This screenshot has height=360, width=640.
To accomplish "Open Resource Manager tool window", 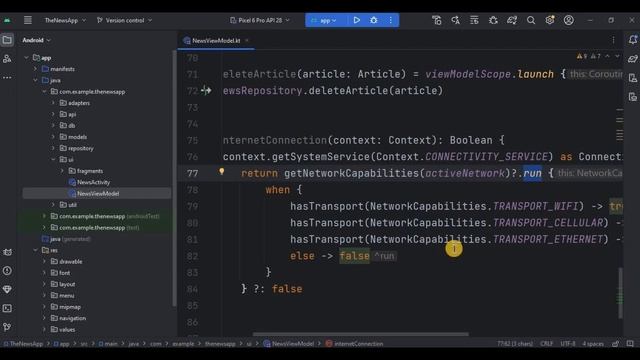I will [7, 59].
